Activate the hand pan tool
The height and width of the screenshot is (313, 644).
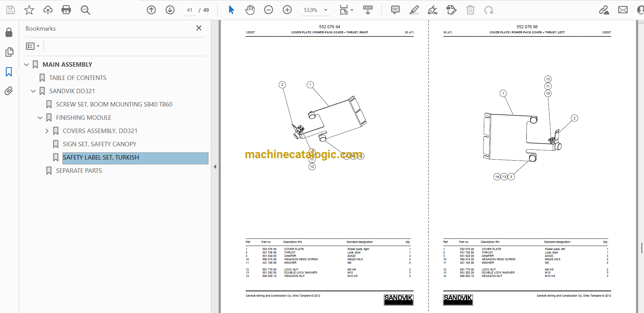click(x=250, y=10)
